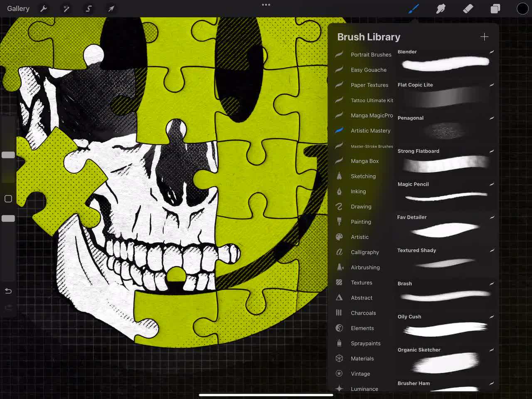Choose the Strong Flatboard brush
Screen dimensions: 532x399
[x=446, y=161]
